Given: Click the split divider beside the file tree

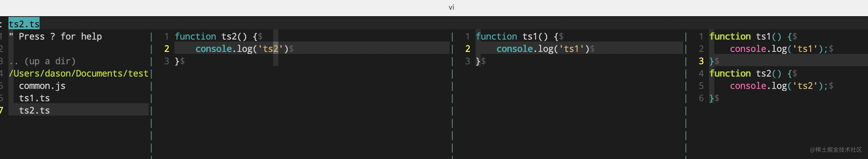Looking at the screenshot, I should tap(151, 86).
